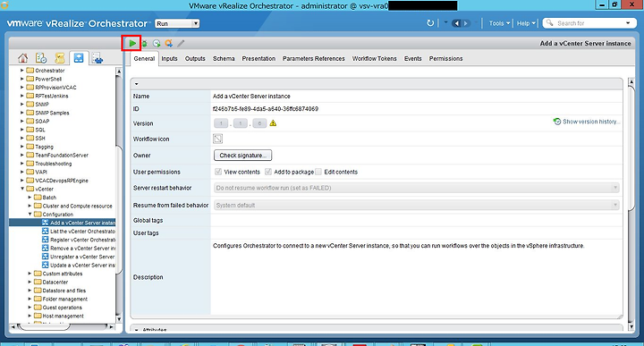Open the Inventory view icon
The image size is (644, 346).
coord(97,58)
